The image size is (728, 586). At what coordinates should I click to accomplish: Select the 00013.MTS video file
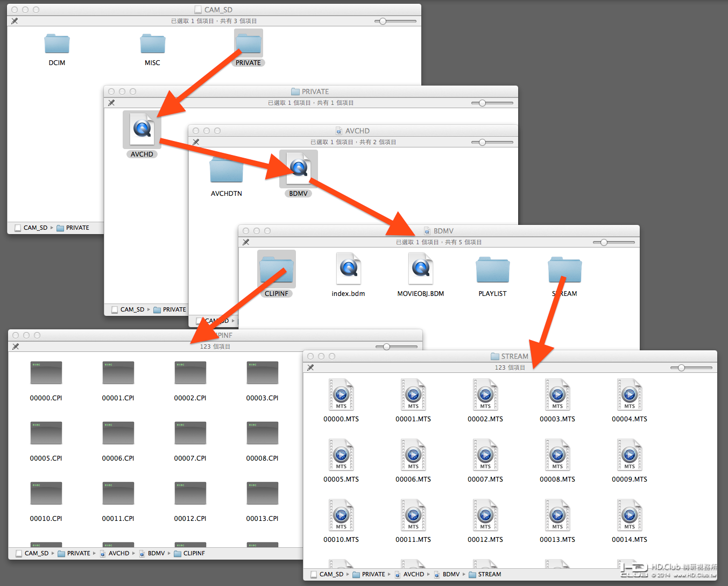557,515
